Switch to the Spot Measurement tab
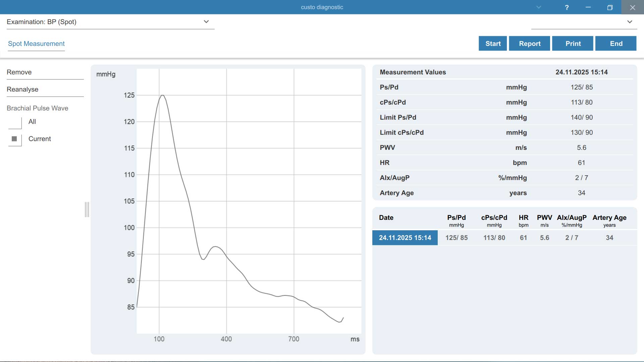Viewport: 644px width, 362px height. [x=36, y=44]
